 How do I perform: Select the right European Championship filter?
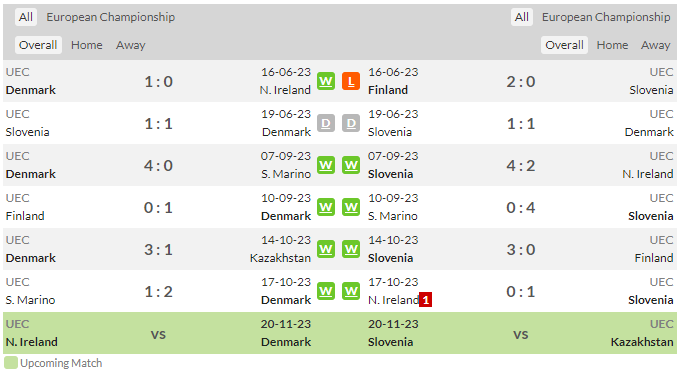click(606, 17)
